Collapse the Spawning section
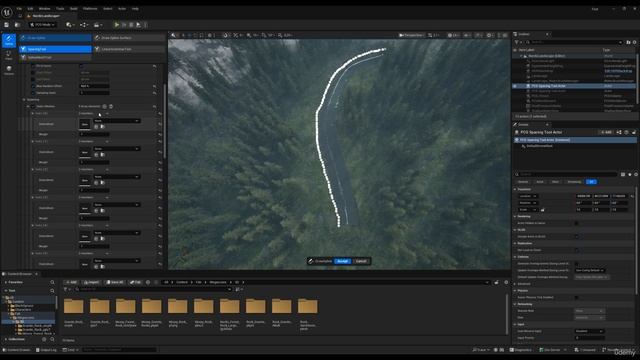This screenshot has height=360, width=640. point(24,100)
